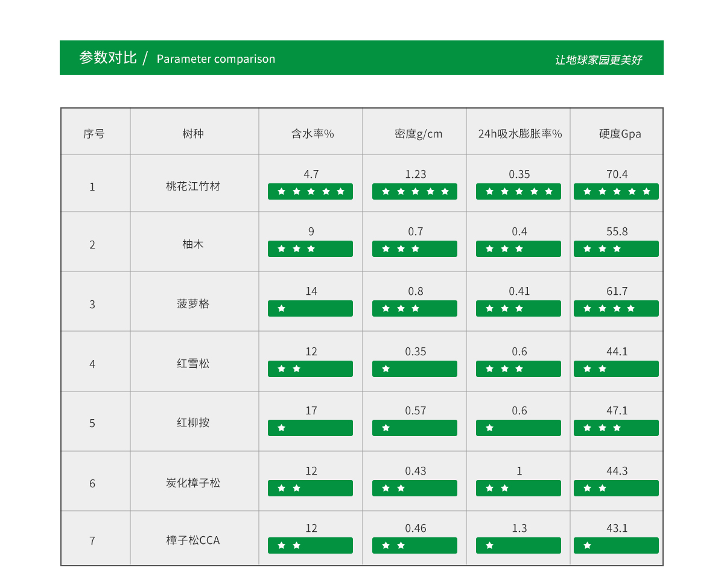Click the 让地球家园更美好 slogan text
The height and width of the screenshot is (588, 724).
pos(600,60)
